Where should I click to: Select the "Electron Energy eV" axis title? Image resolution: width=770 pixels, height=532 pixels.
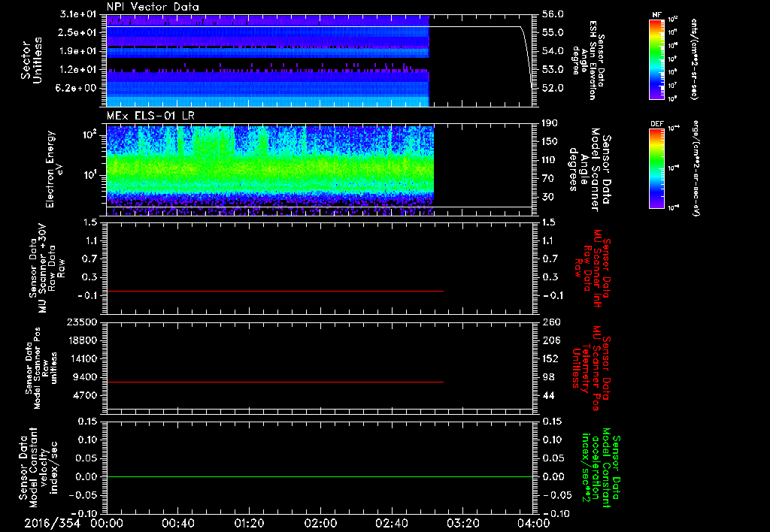pyautogui.click(x=56, y=170)
